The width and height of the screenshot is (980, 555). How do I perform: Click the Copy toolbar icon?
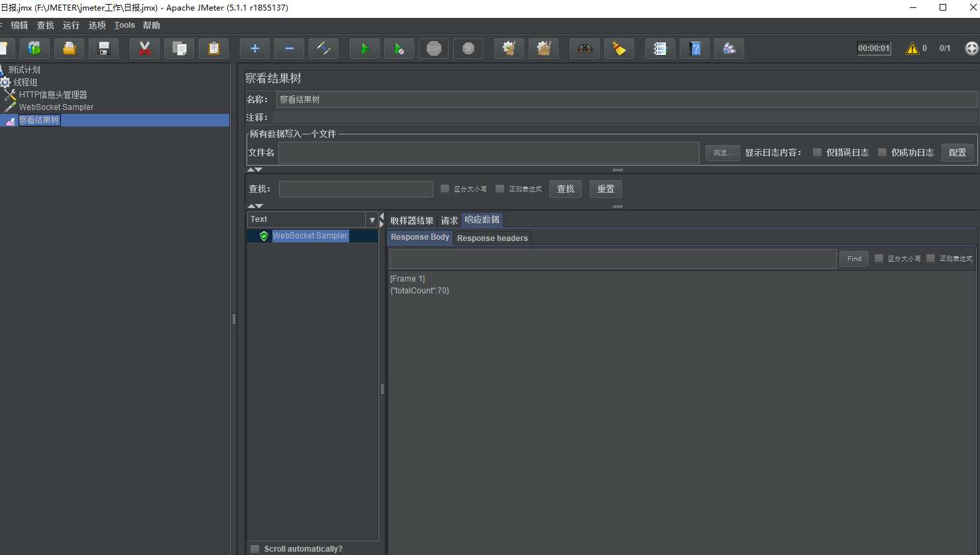[x=179, y=48]
